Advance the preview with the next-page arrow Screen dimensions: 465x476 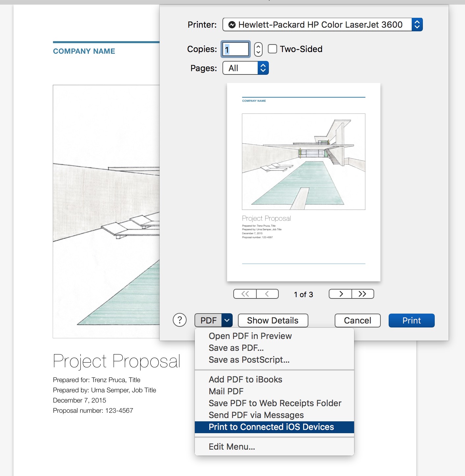pos(341,294)
